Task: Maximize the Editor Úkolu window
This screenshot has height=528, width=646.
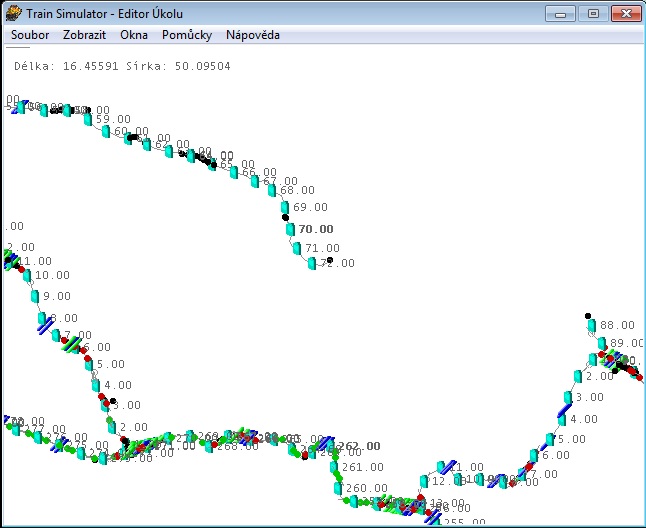Action: click(593, 14)
